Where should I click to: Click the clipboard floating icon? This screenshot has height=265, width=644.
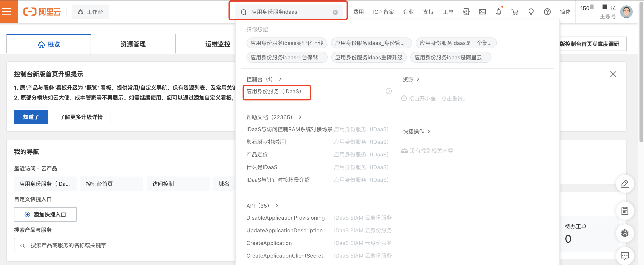tap(625, 211)
